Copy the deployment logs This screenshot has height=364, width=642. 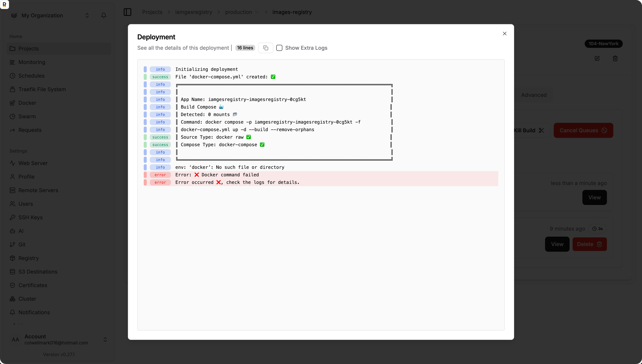pos(266,48)
